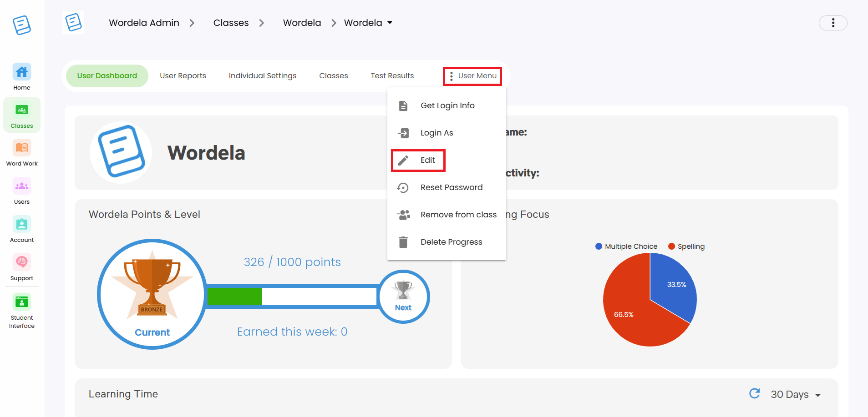This screenshot has height=417, width=868.
Task: Toggle the Multiple Choice legend item
Action: tap(626, 246)
